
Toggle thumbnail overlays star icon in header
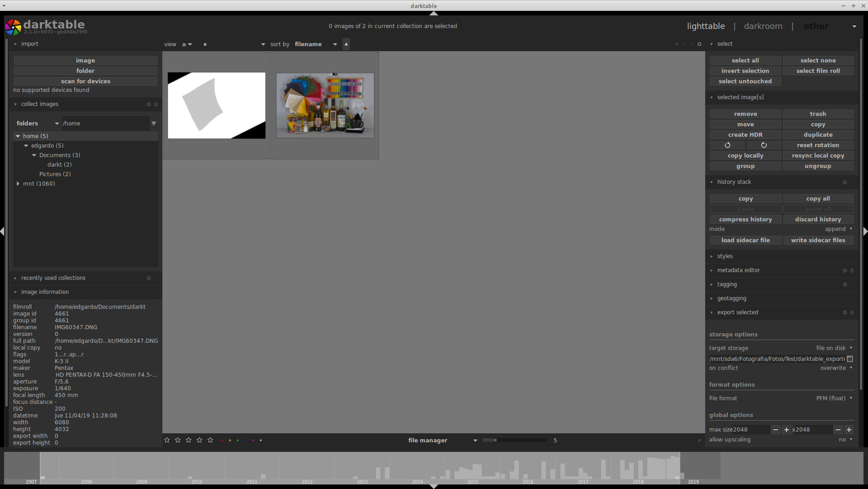[684, 44]
